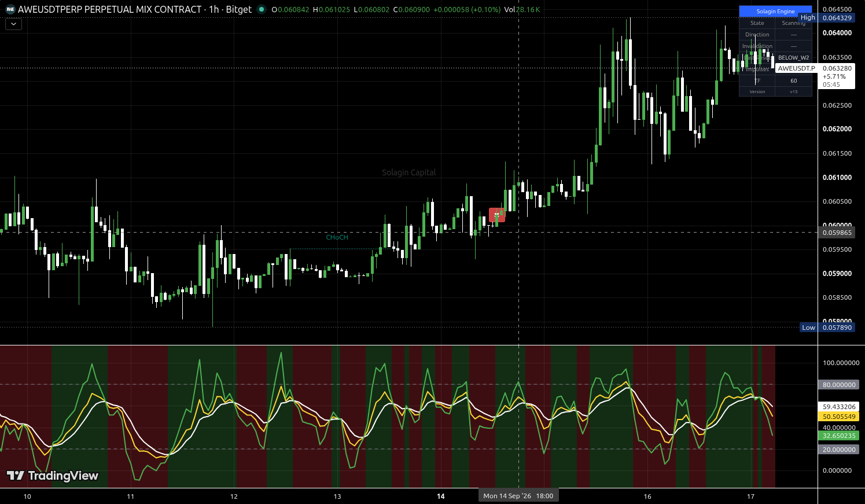Click the Version label cell
The image size is (865, 504).
click(757, 91)
